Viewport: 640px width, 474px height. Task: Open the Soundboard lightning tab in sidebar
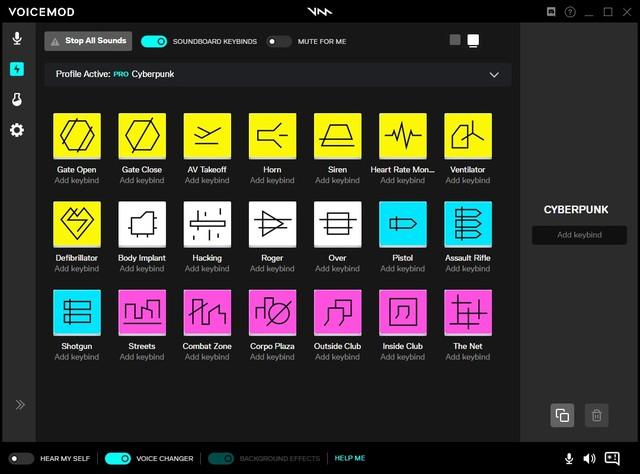pos(17,69)
